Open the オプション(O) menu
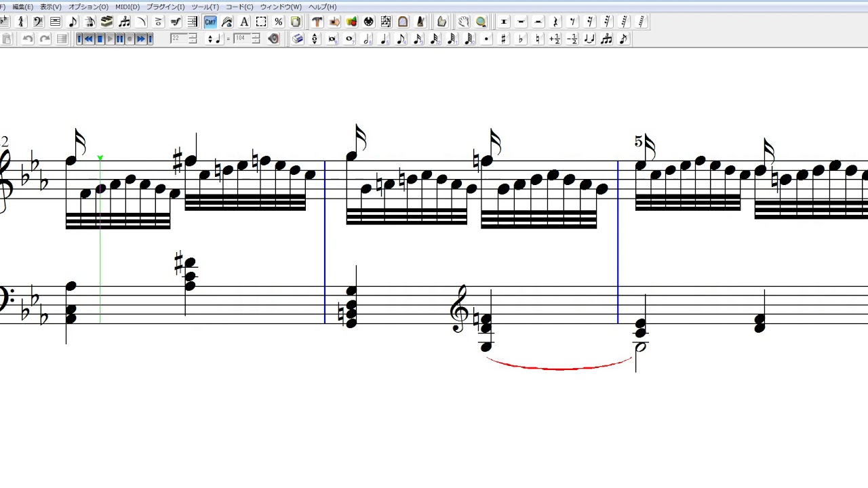The image size is (868, 488). click(x=88, y=7)
